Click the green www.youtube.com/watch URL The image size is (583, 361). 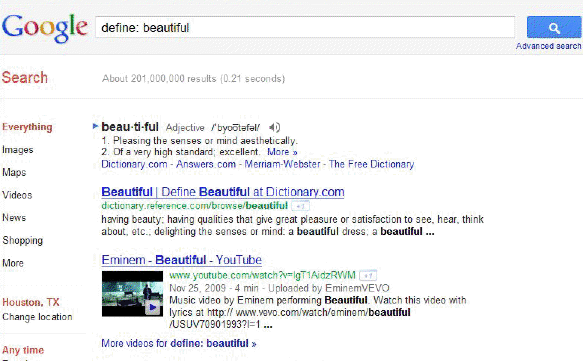pos(262,275)
